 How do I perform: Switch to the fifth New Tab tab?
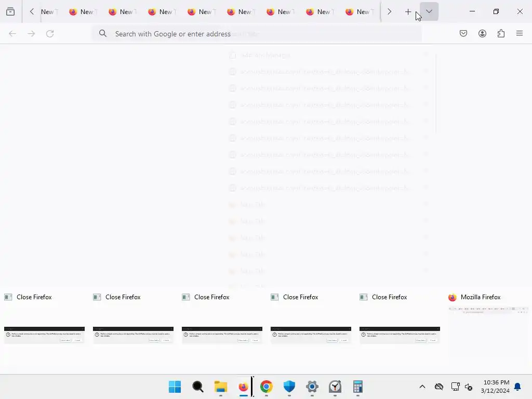(x=201, y=12)
